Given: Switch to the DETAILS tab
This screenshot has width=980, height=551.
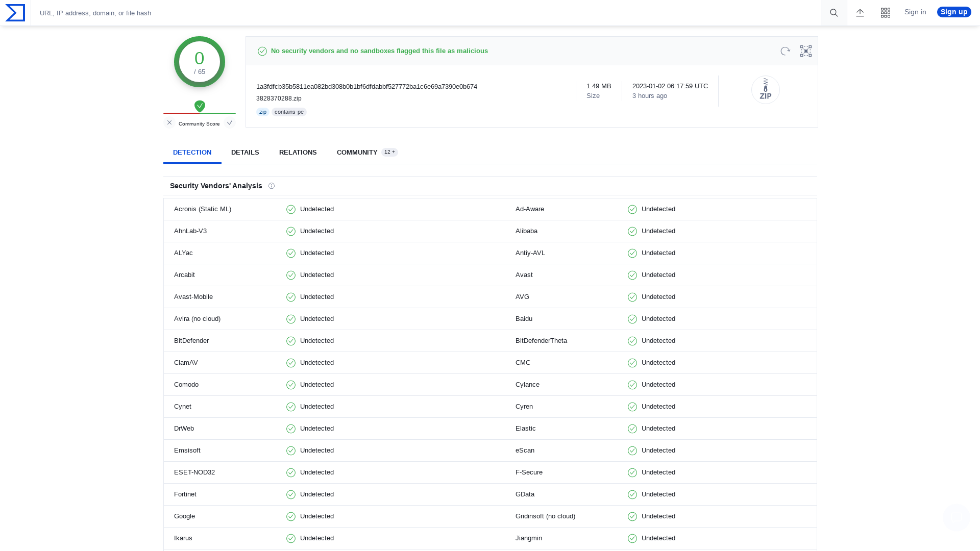Looking at the screenshot, I should pyautogui.click(x=245, y=153).
